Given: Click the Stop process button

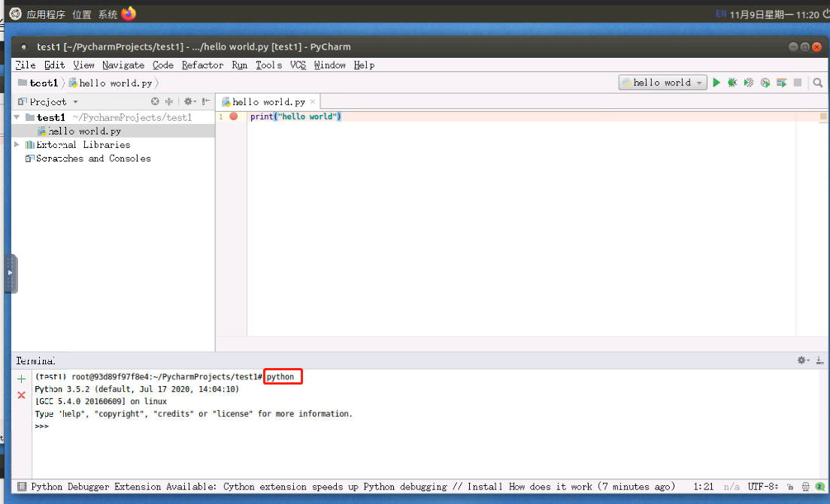Looking at the screenshot, I should (x=798, y=83).
